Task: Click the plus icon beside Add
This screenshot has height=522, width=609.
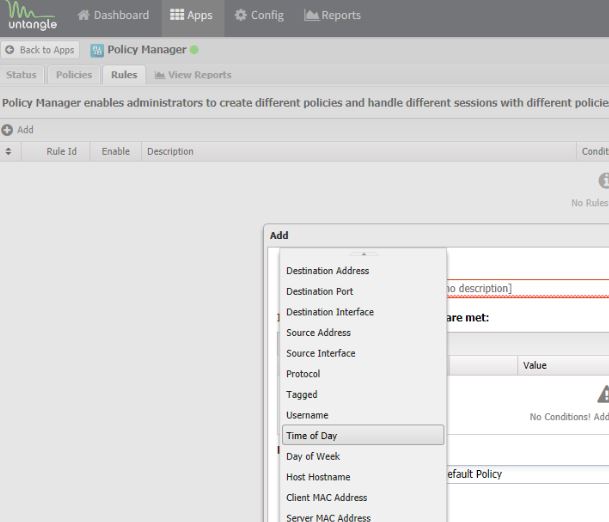Action: 7,130
